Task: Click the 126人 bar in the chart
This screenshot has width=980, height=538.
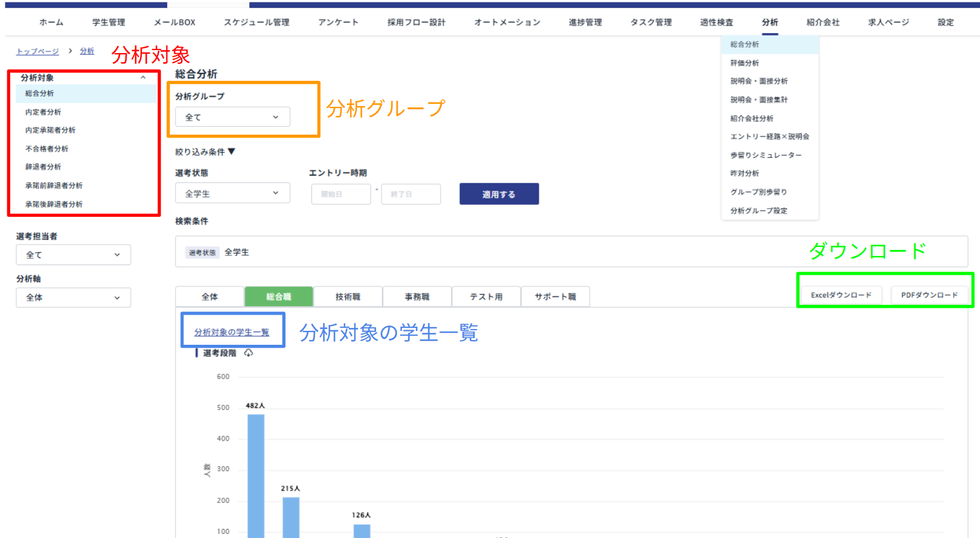Action: point(362,531)
